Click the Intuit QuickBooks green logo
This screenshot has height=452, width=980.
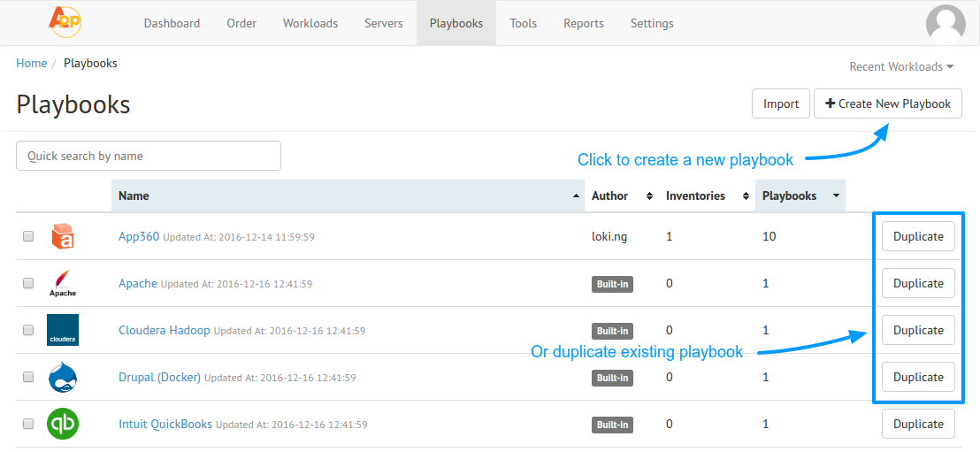point(63,425)
